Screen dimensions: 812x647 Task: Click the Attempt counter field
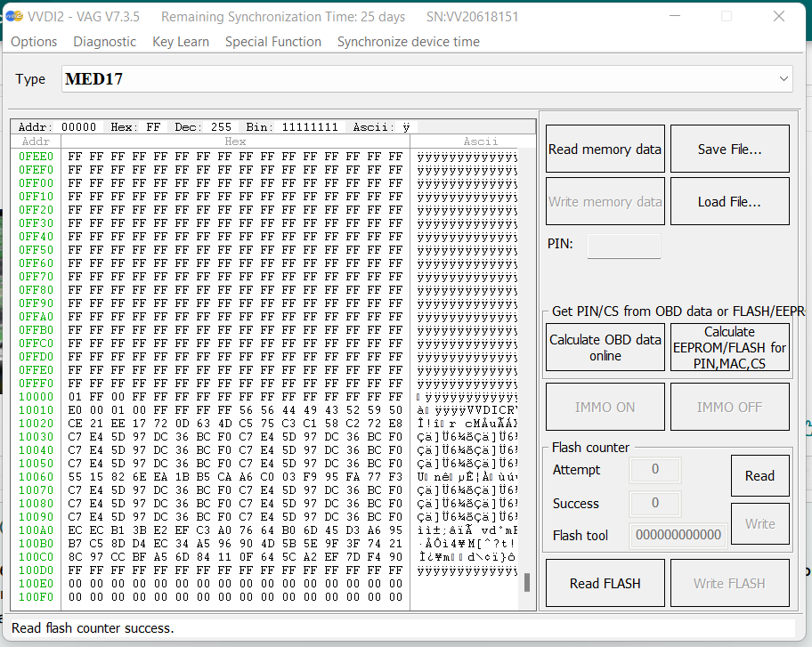654,470
